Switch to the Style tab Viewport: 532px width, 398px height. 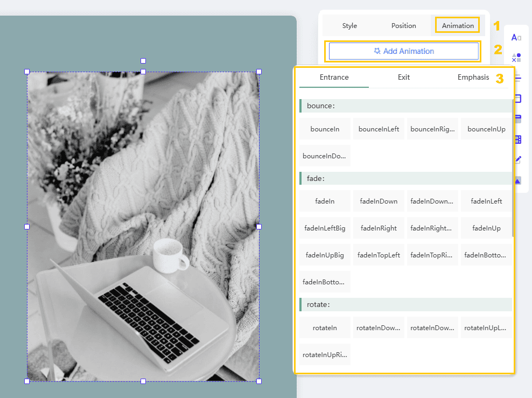tap(349, 25)
